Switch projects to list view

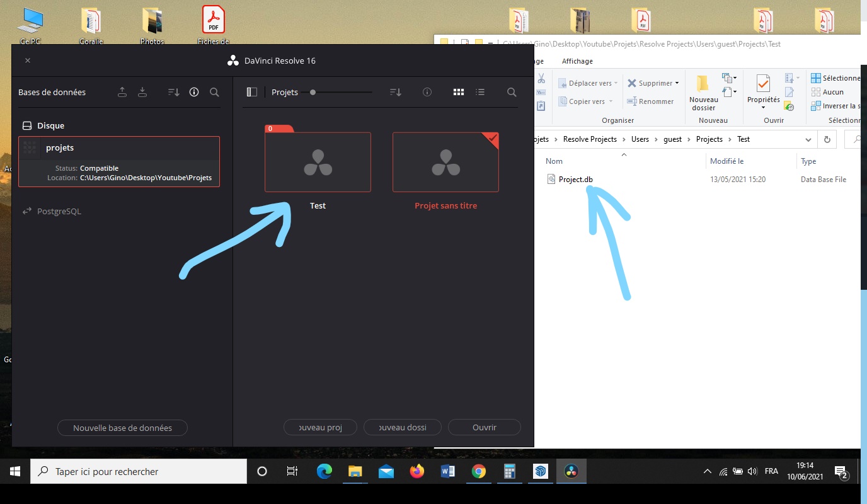click(480, 92)
